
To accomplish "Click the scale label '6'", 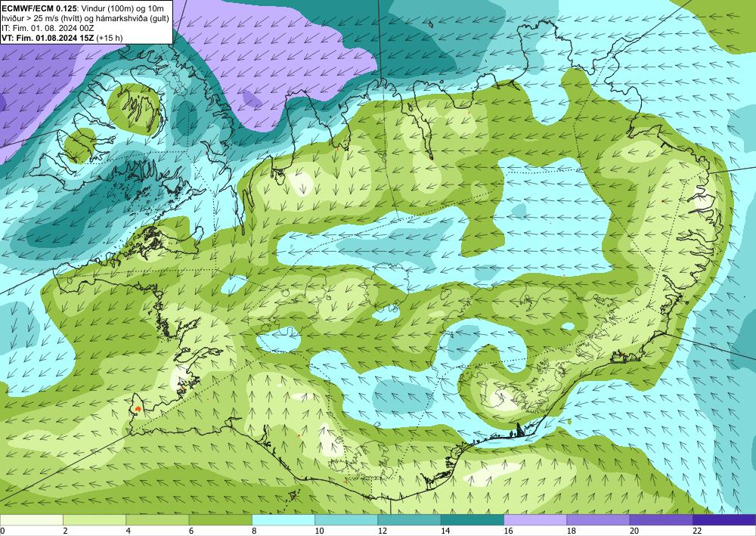I will (191, 531).
